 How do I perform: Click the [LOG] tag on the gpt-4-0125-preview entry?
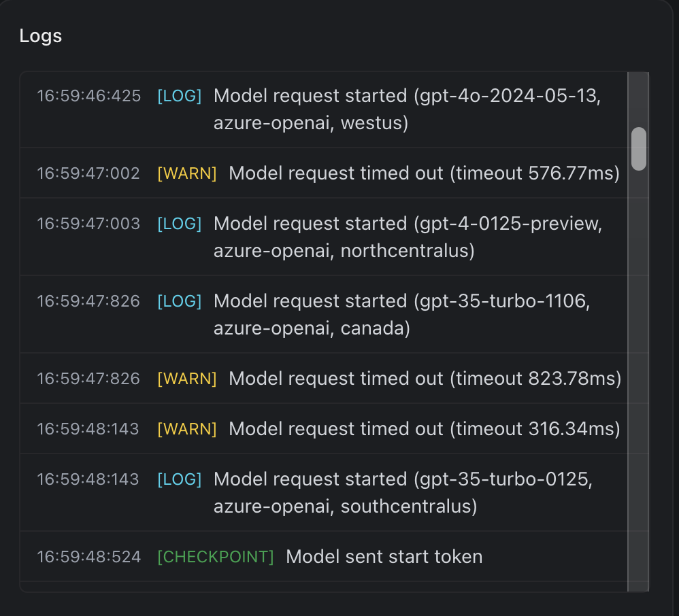pyautogui.click(x=179, y=223)
